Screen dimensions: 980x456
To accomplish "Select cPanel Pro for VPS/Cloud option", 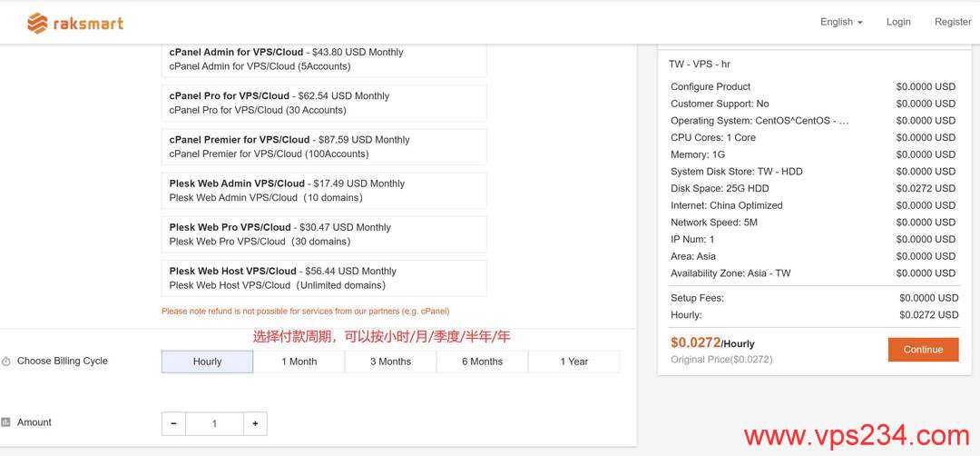I will point(324,104).
